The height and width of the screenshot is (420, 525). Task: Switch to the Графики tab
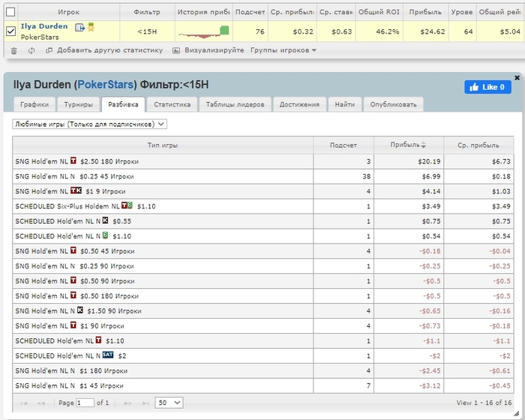coord(34,104)
